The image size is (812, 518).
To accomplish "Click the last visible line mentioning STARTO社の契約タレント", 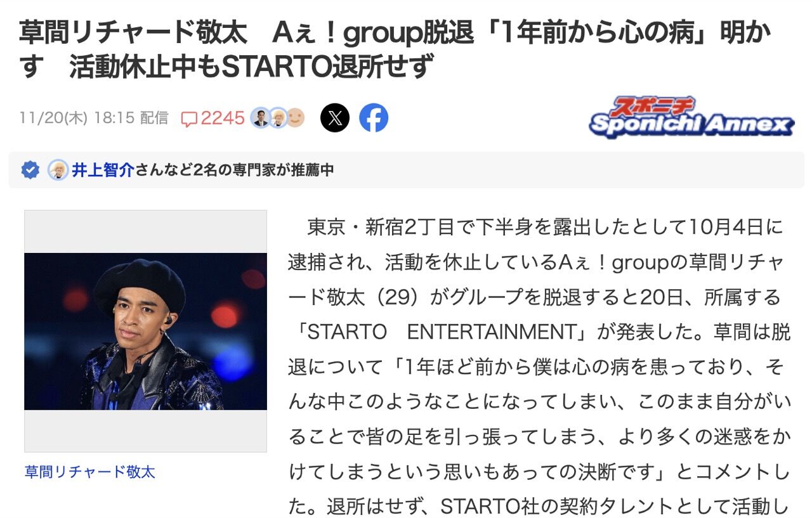I will pyautogui.click(x=539, y=507).
